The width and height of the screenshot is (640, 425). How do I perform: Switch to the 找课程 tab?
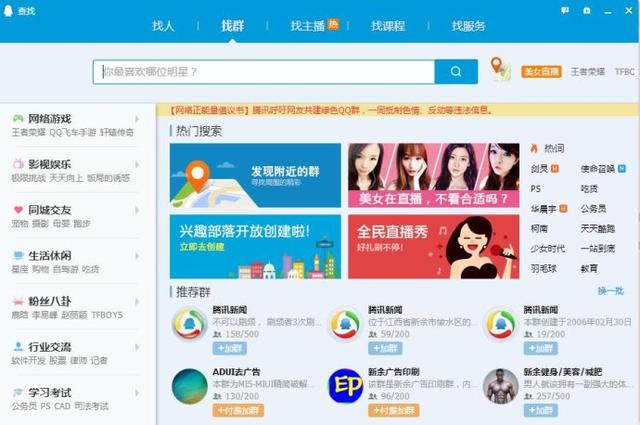click(x=388, y=26)
